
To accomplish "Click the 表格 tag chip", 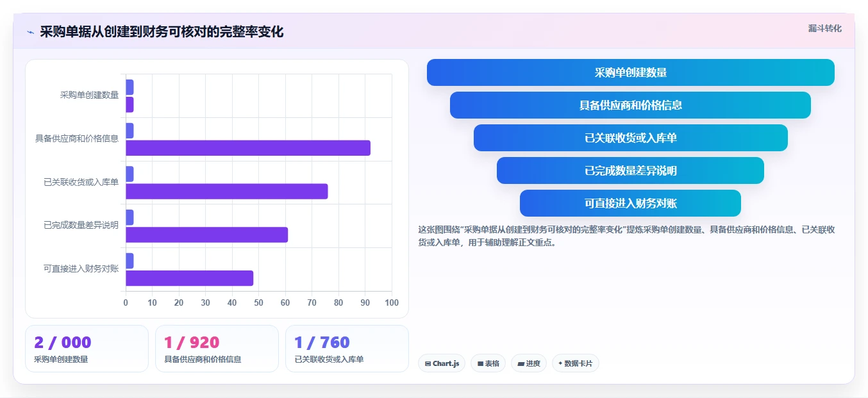I will (x=488, y=363).
